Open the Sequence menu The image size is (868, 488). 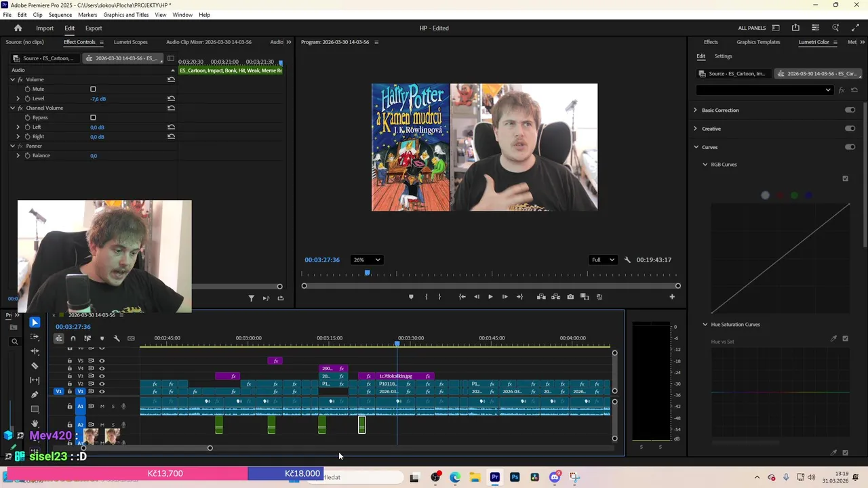(60, 15)
